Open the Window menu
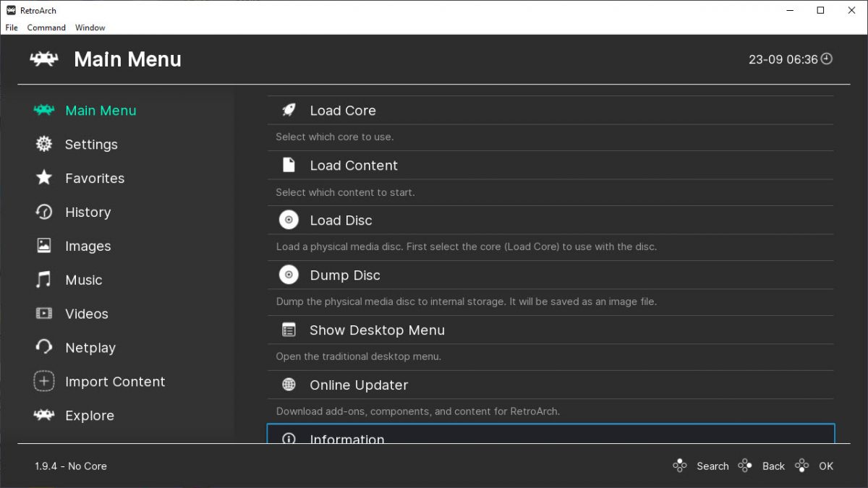This screenshot has width=868, height=488. [90, 27]
